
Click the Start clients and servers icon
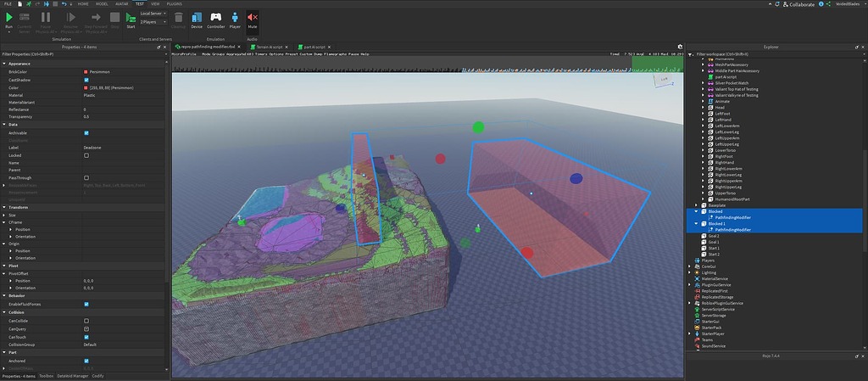(131, 18)
